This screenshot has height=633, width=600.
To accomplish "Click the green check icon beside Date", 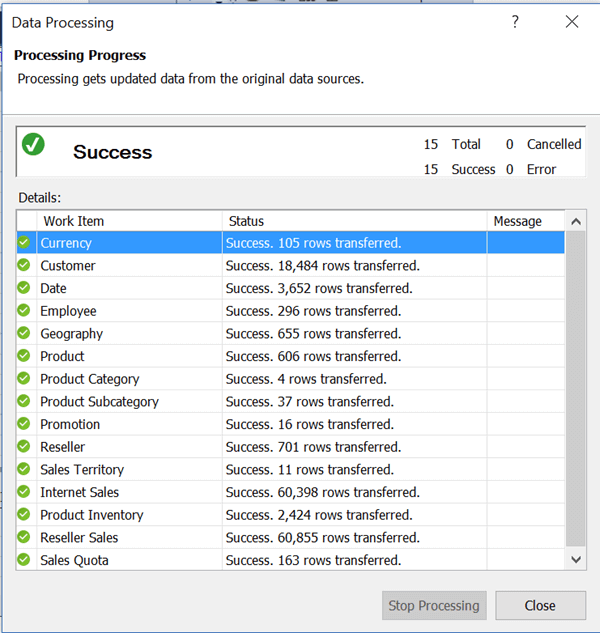I will (24, 287).
